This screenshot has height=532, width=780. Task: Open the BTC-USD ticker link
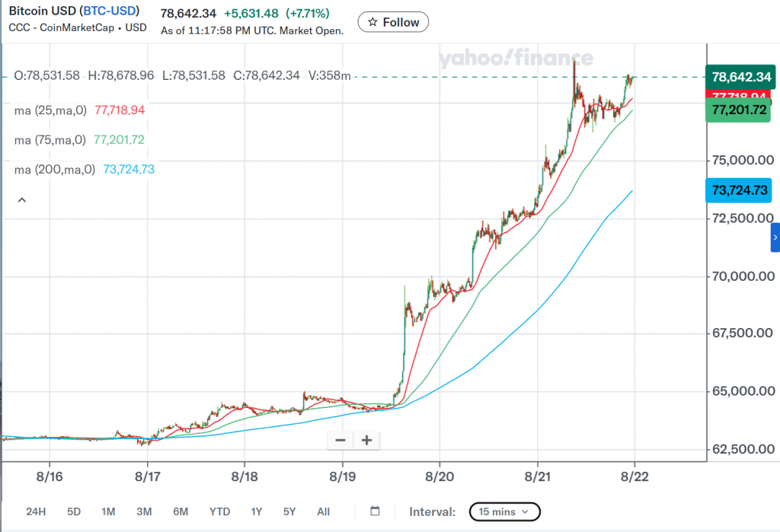110,11
